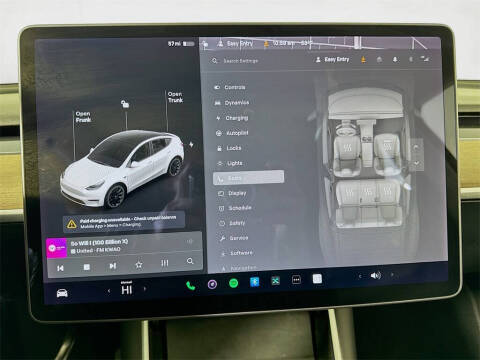Screen dimensions: 480x360
Task: Open the Schedule settings menu
Action: [235, 208]
